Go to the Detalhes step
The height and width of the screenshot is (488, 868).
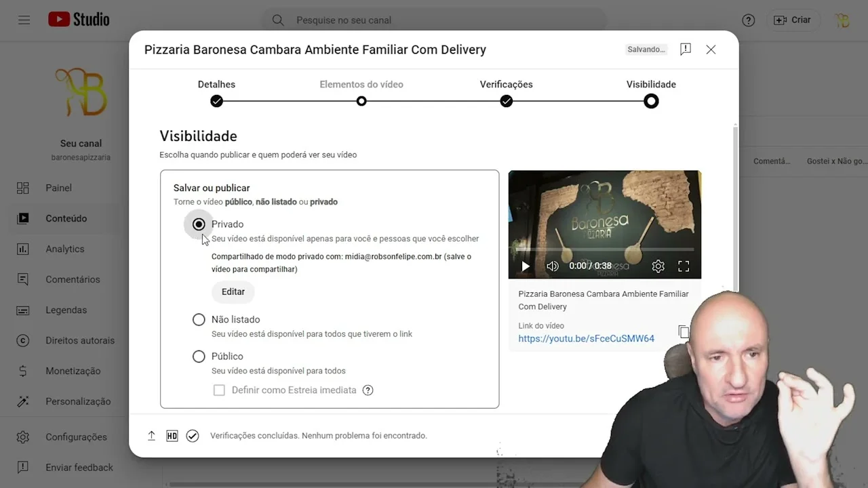pyautogui.click(x=216, y=93)
